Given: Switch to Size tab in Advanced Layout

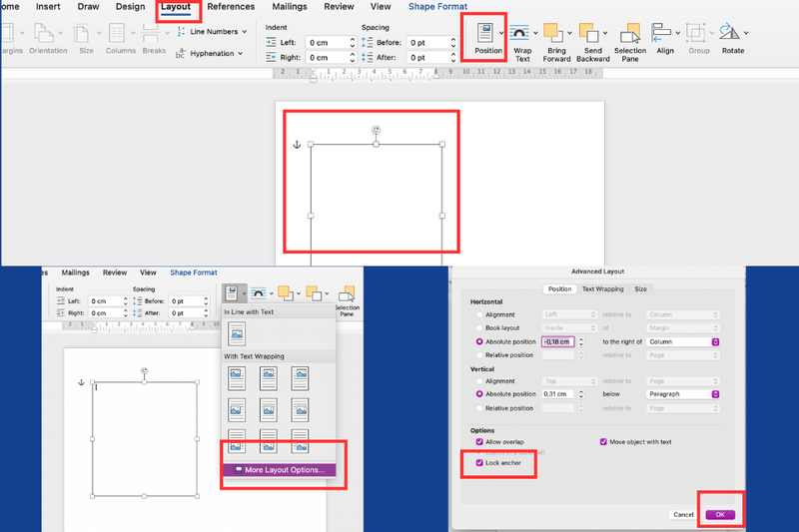Looking at the screenshot, I should (640, 289).
